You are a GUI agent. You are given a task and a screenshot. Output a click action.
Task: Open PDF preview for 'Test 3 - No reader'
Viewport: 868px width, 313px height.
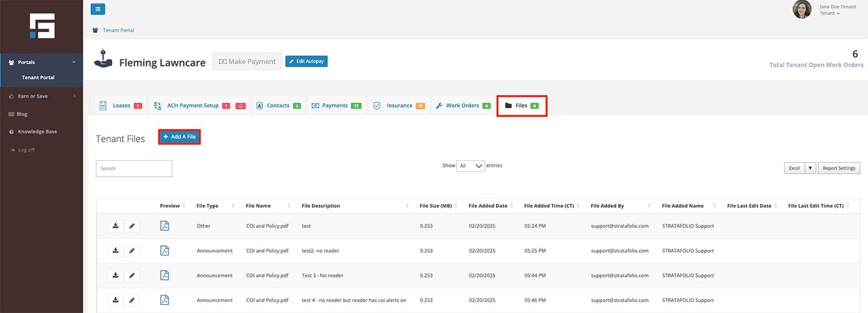(164, 275)
